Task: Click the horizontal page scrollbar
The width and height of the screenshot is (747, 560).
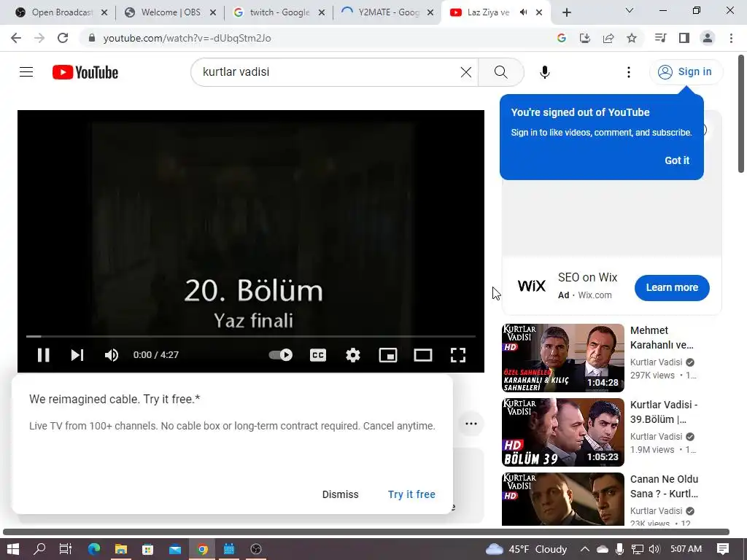Action: (366, 532)
